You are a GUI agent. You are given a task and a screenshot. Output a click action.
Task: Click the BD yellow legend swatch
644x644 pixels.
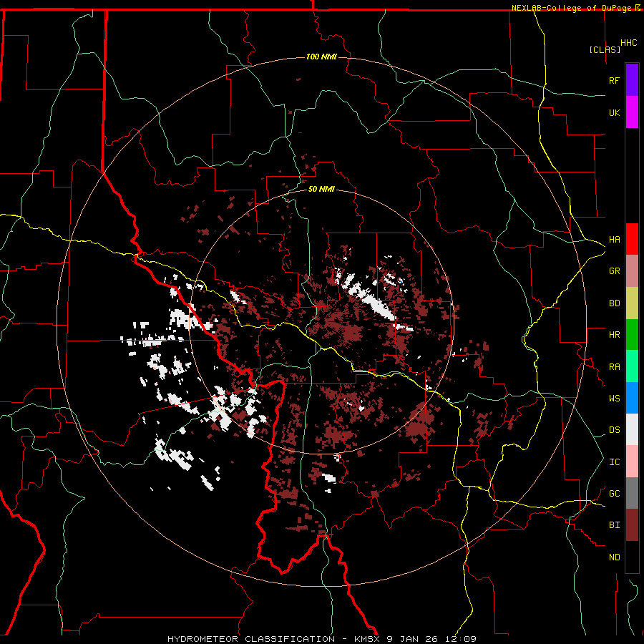coord(632,303)
